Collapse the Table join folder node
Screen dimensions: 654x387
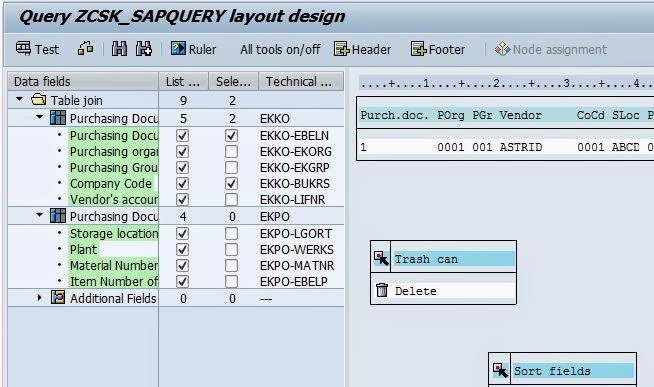(x=20, y=99)
